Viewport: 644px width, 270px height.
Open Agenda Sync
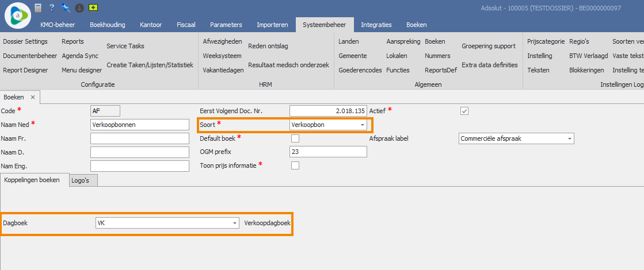[x=80, y=56]
